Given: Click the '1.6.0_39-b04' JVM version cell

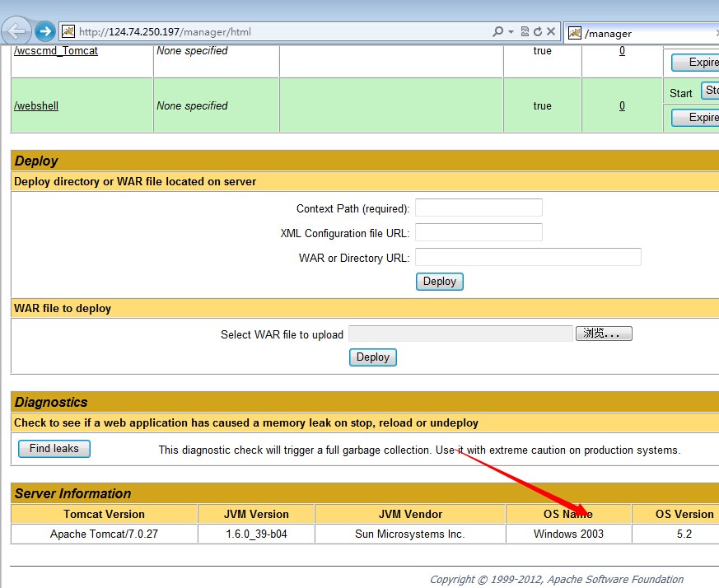Looking at the screenshot, I should [256, 534].
